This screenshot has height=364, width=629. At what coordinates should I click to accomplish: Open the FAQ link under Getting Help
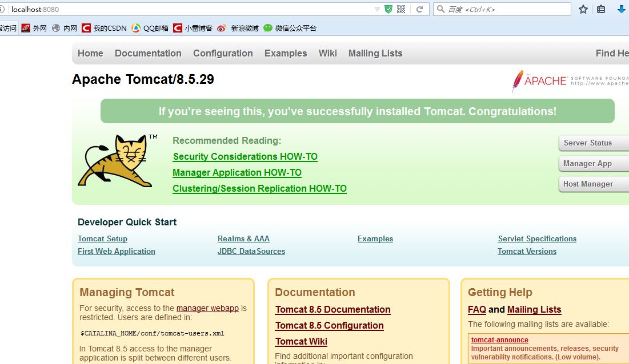coord(477,310)
